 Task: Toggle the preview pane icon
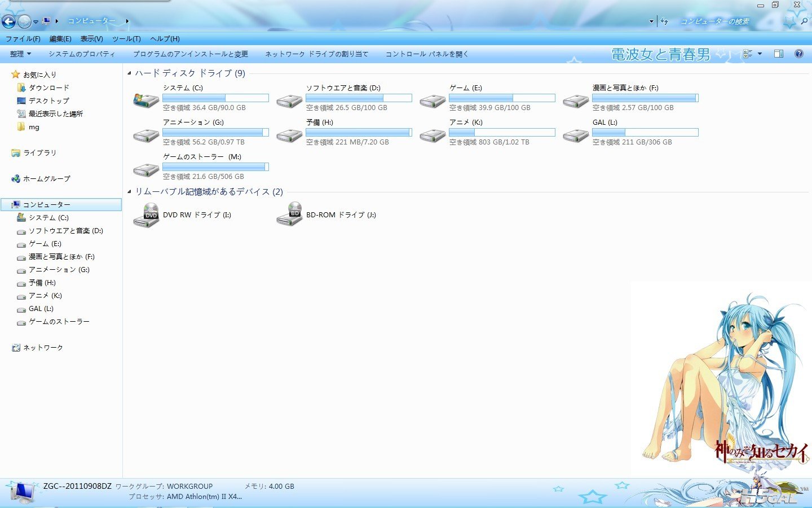pyautogui.click(x=779, y=54)
